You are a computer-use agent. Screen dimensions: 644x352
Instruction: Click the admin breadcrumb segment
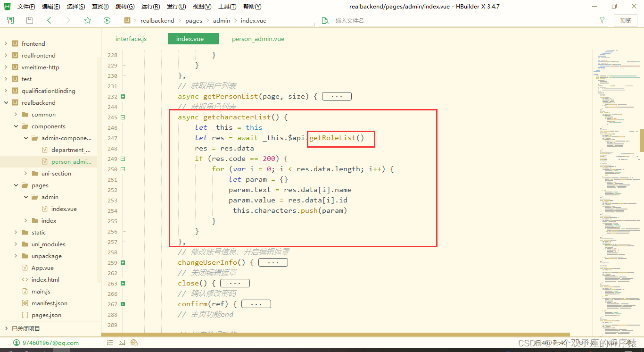[222, 20]
